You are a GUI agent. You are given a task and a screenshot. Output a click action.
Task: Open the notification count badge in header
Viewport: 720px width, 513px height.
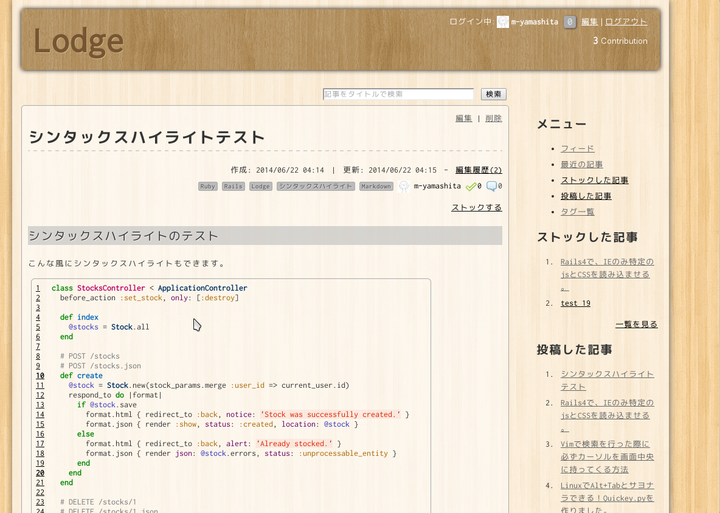(569, 22)
